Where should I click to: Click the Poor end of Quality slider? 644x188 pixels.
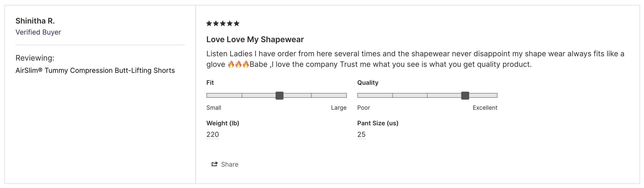(363, 108)
